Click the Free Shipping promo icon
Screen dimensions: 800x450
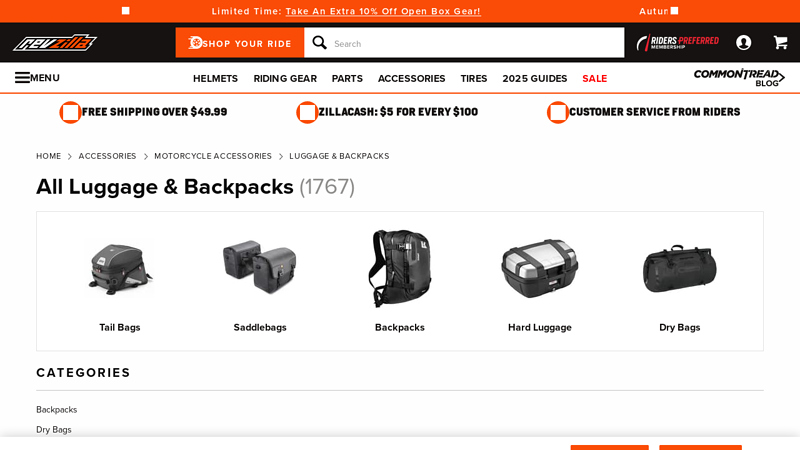(x=70, y=112)
